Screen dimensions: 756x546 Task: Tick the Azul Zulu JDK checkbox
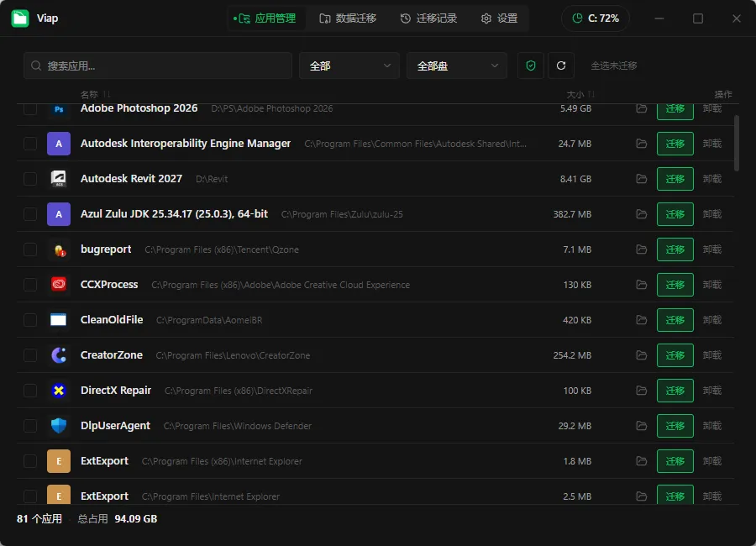[30, 214]
